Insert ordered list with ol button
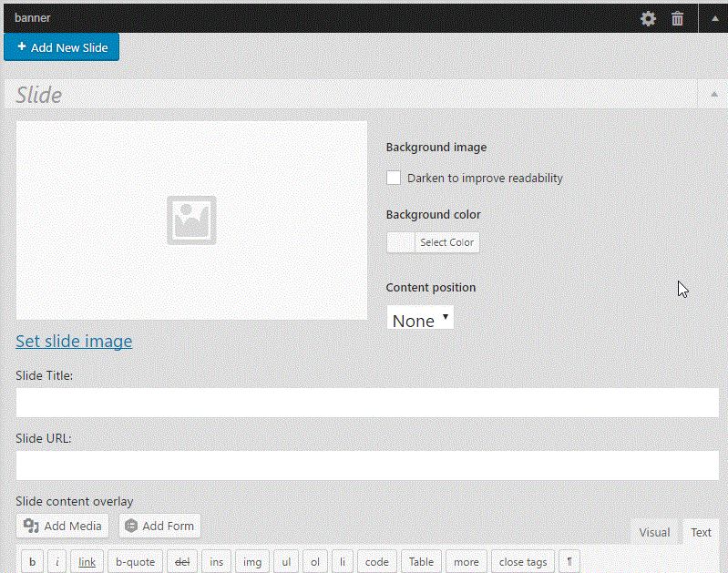 (x=315, y=562)
